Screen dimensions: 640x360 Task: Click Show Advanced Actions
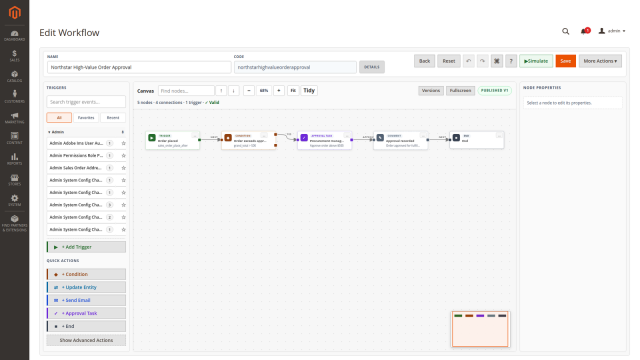click(86, 340)
